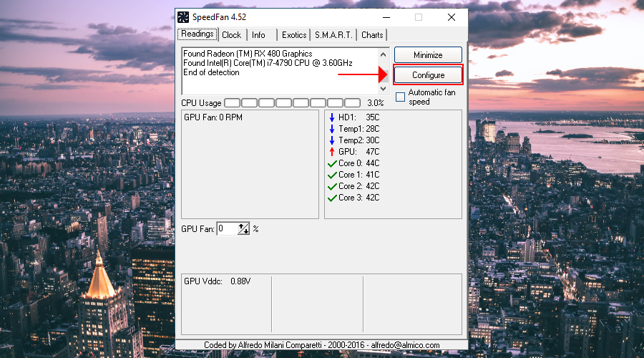This screenshot has height=358, width=644.
Task: Select the blue arrow icon beside Temp2
Action: [332, 140]
